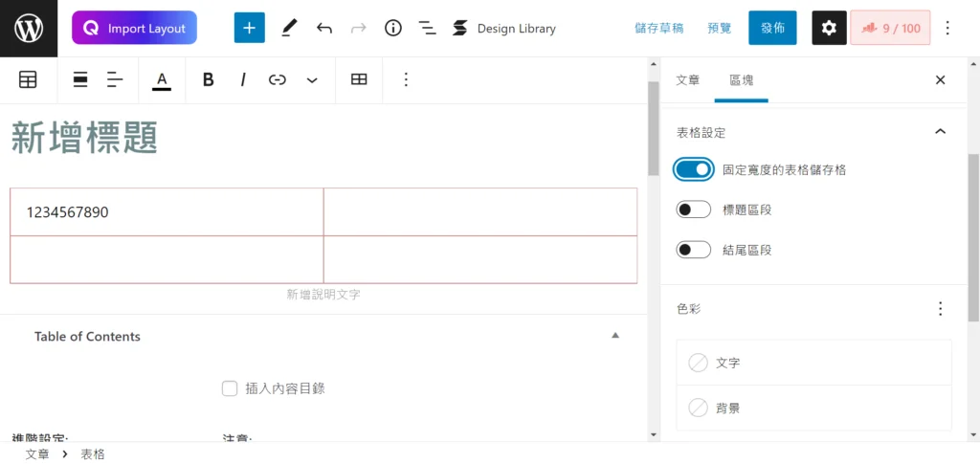
Task: Open top bar options three-dot menu
Action: pyautogui.click(x=947, y=28)
